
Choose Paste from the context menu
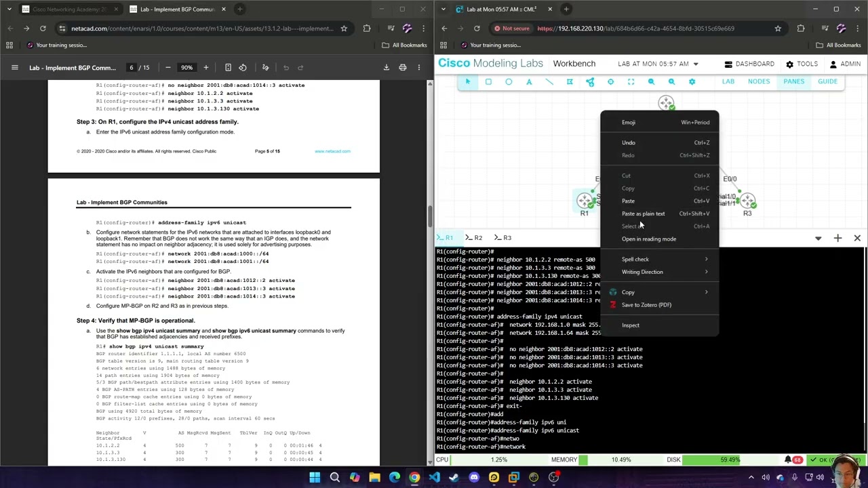tap(660, 201)
